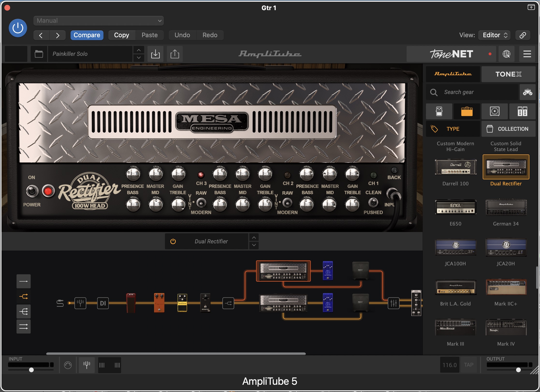This screenshot has height=392, width=540.
Task: Toggle the blue plugin power button
Action: 18,28
